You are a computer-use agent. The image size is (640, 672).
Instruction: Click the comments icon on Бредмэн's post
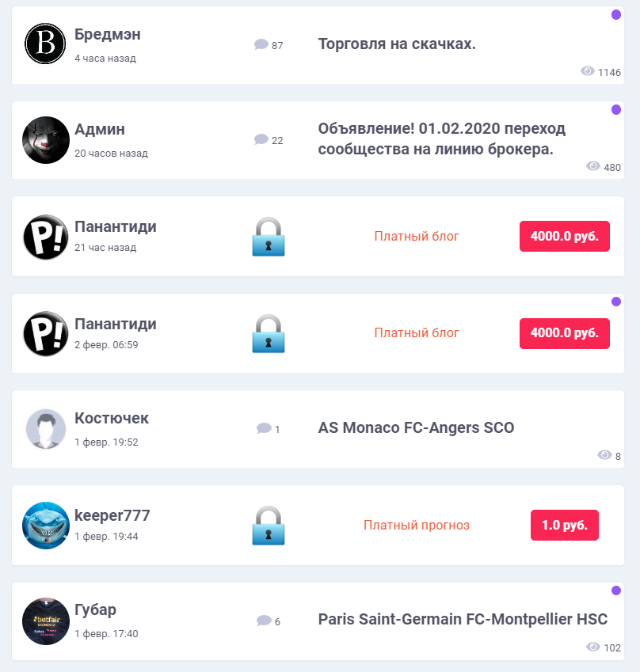coord(261,44)
